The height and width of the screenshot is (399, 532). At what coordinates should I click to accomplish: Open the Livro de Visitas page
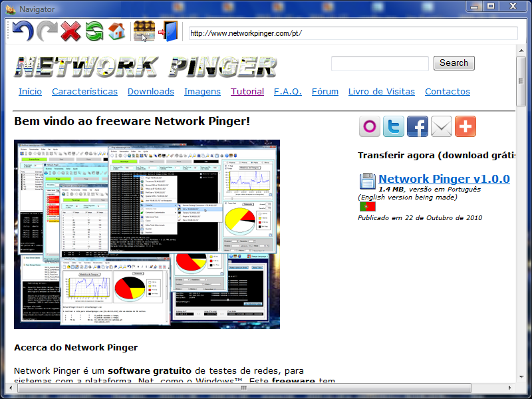pyautogui.click(x=382, y=92)
